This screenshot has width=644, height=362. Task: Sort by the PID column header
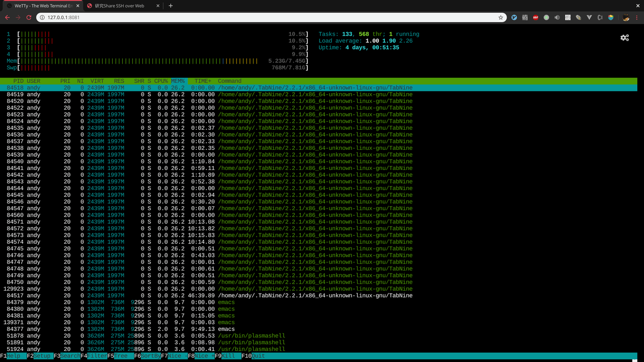[19, 81]
